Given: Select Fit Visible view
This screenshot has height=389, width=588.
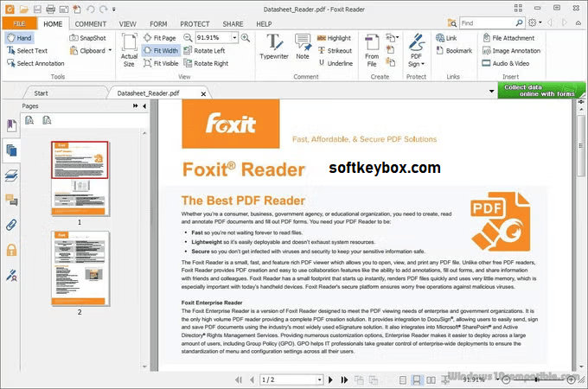Looking at the screenshot, I should [x=161, y=63].
